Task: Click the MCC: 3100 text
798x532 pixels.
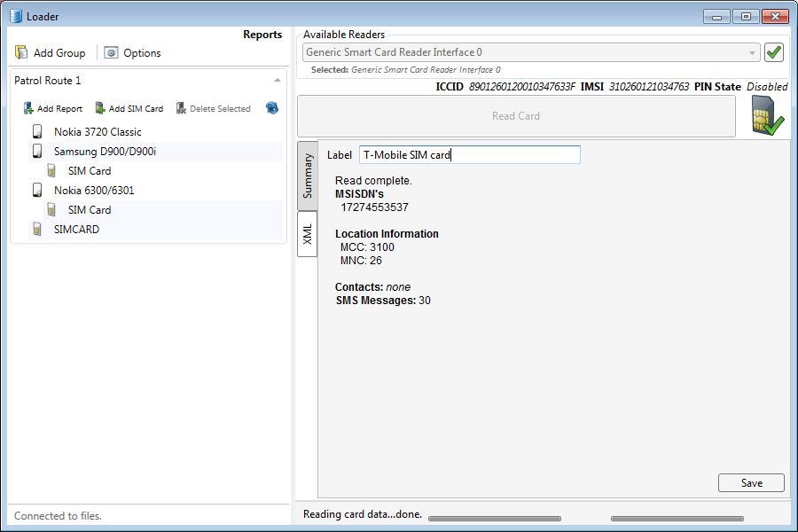Action: click(367, 247)
